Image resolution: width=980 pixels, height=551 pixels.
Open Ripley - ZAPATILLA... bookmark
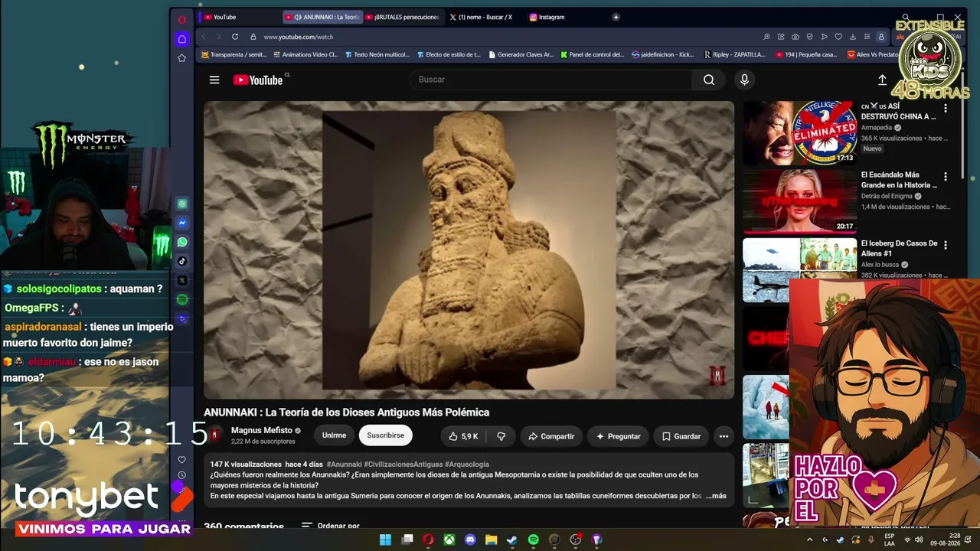pos(734,55)
